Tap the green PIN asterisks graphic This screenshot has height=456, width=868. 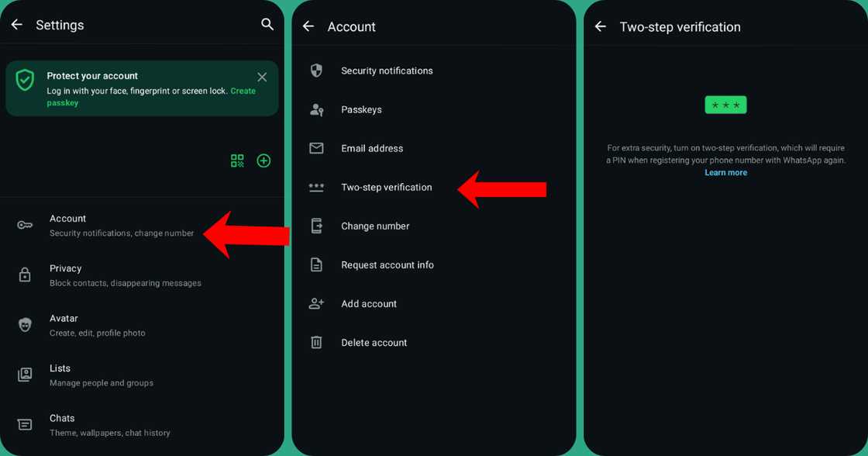pyautogui.click(x=725, y=105)
